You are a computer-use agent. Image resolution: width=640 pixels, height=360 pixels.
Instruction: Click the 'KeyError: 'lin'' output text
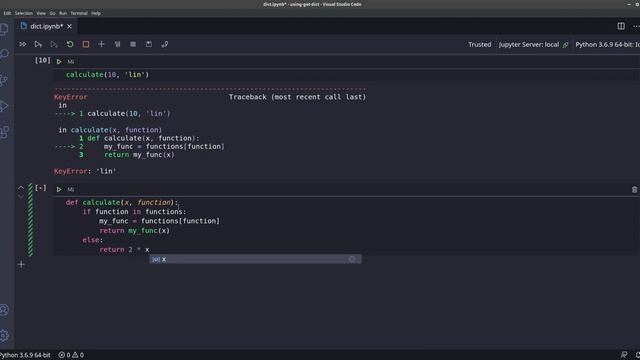(x=85, y=171)
